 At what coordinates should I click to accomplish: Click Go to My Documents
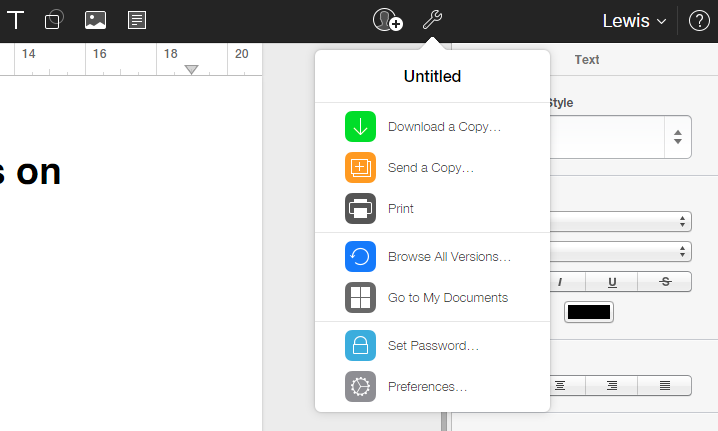click(x=447, y=298)
